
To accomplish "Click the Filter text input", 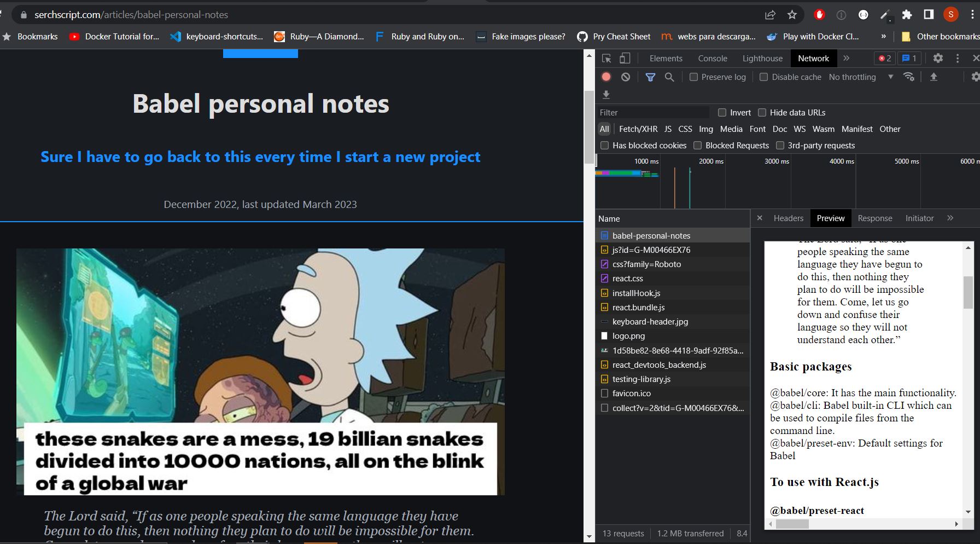I will [x=654, y=113].
